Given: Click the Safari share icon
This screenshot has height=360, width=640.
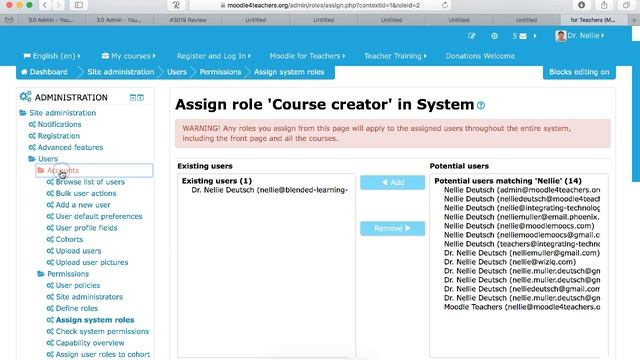Looking at the screenshot, I should tap(604, 5).
